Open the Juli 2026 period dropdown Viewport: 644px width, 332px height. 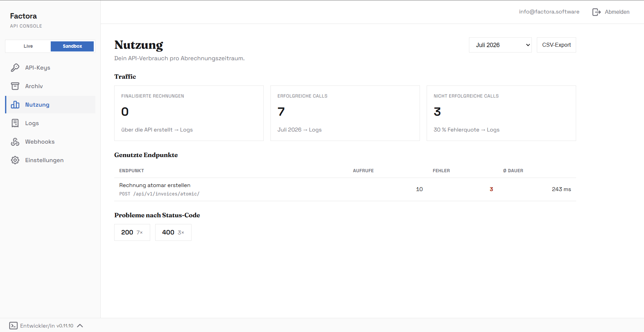point(500,45)
